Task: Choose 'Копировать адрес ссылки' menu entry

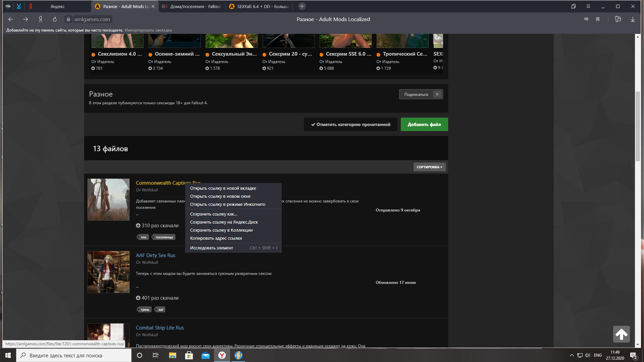Action: (x=216, y=238)
